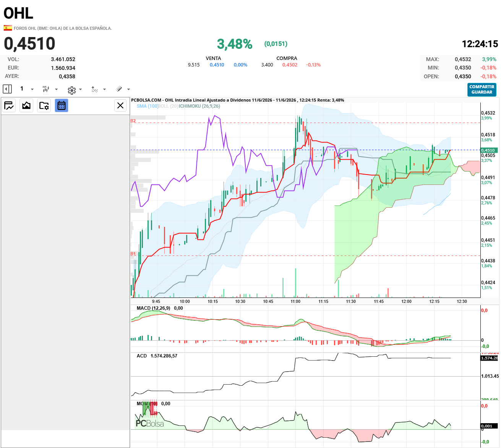Click the R2 resistance line marker
Image resolution: width=501 pixels, height=448 pixels.
point(133,121)
